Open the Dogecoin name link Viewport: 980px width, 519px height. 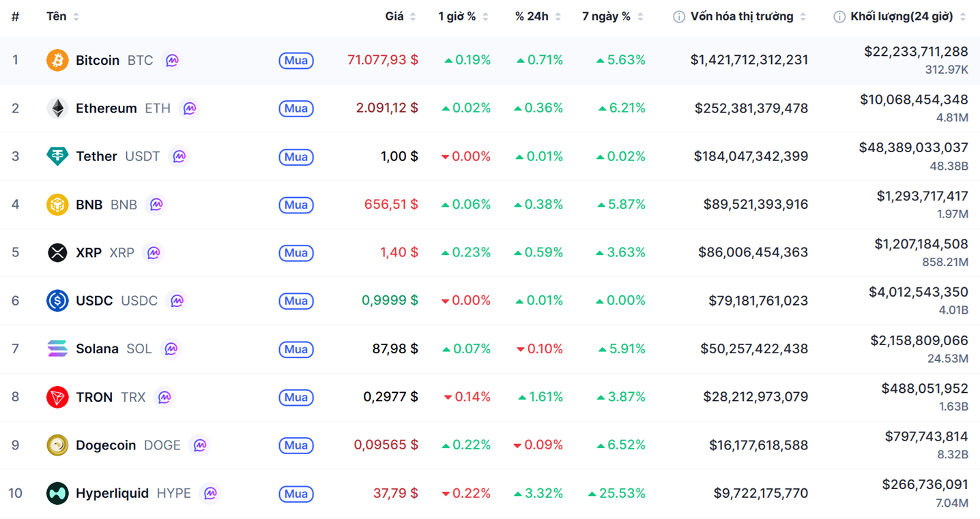[106, 445]
